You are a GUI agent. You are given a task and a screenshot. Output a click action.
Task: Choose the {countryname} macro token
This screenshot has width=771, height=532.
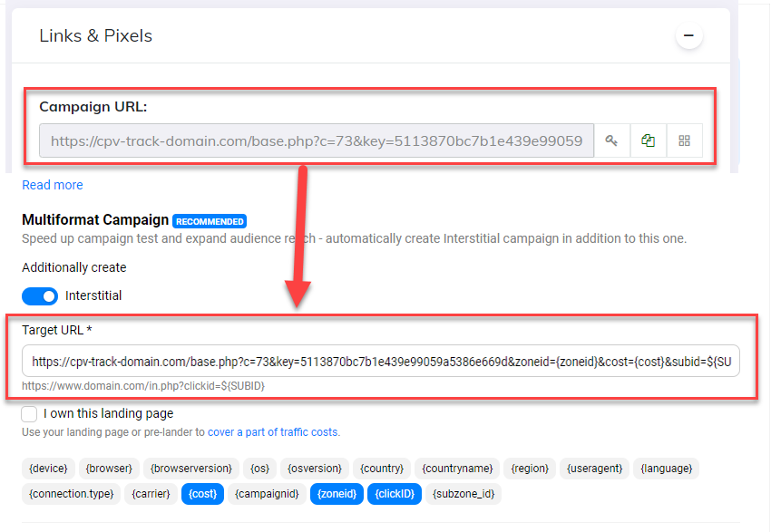tap(456, 469)
